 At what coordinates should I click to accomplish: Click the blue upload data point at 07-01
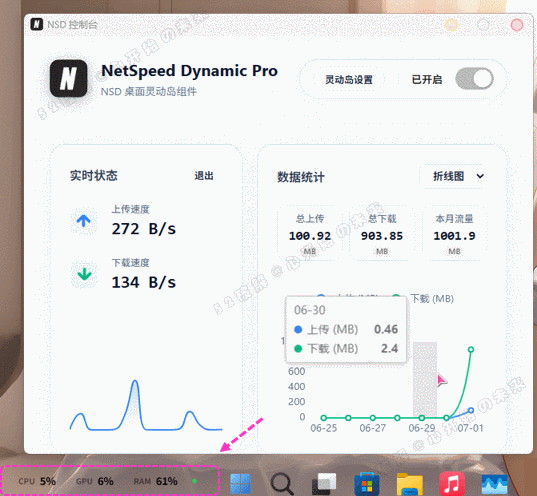(x=471, y=410)
